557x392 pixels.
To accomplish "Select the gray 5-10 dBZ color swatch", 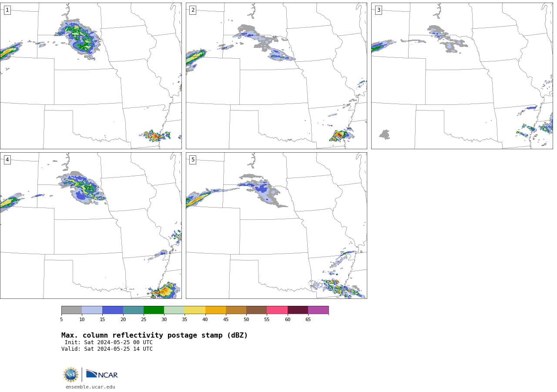I will click(x=71, y=310).
